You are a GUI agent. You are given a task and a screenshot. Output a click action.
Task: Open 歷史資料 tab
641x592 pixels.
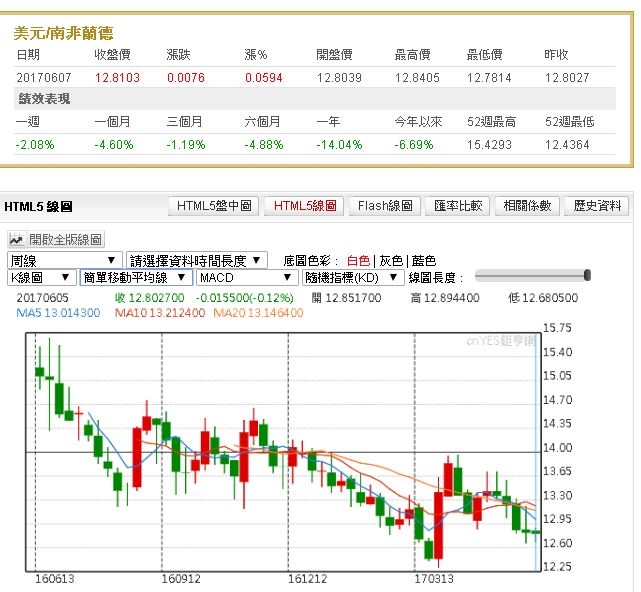596,206
